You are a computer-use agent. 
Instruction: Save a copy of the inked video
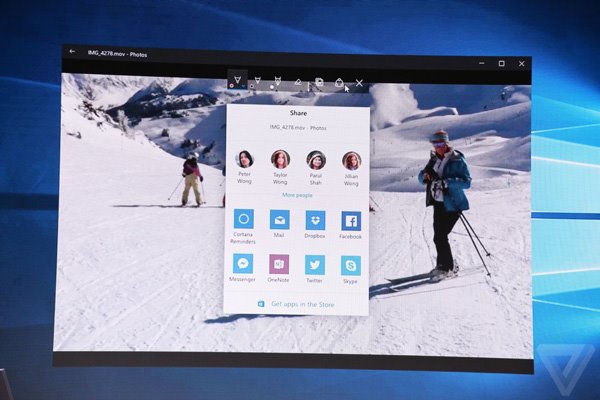coord(319,82)
